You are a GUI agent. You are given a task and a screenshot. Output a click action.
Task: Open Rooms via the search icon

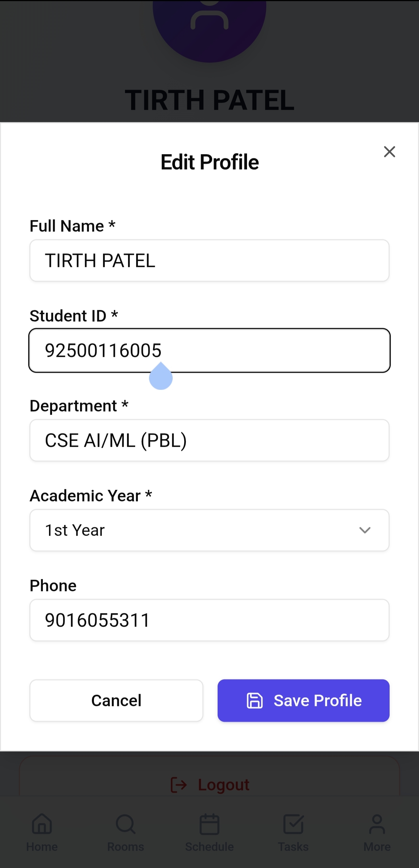click(126, 824)
